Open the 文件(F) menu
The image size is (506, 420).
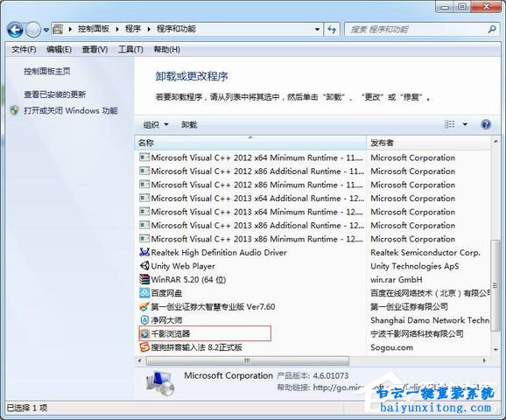pyautogui.click(x=24, y=49)
